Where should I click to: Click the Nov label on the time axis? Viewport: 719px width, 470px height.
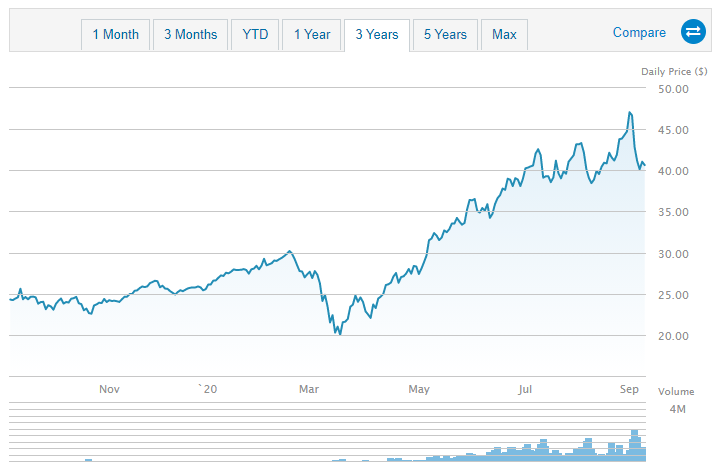tap(110, 389)
